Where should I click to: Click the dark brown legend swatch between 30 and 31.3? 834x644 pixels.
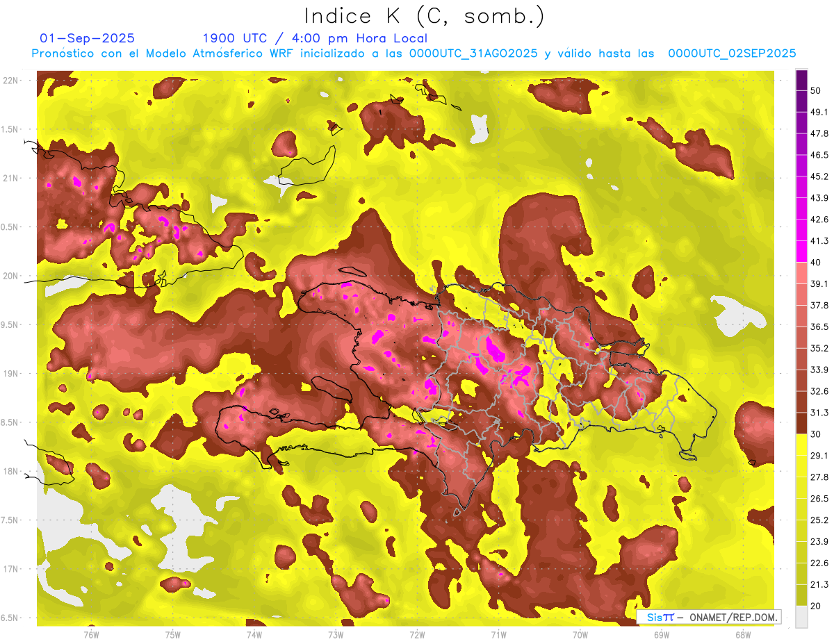point(801,423)
